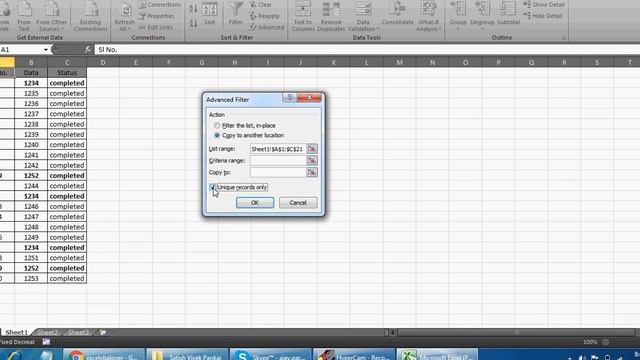Click Remove Duplicates

[x=331, y=16]
